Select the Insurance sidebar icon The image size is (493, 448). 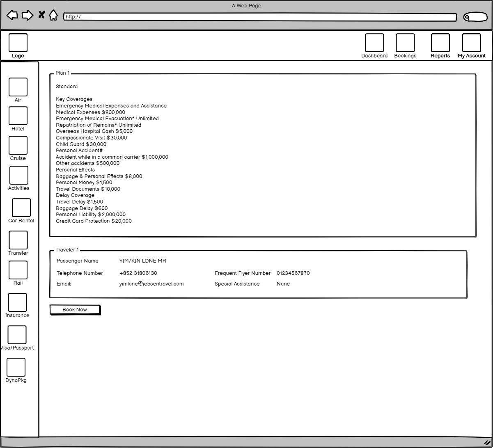(x=18, y=302)
